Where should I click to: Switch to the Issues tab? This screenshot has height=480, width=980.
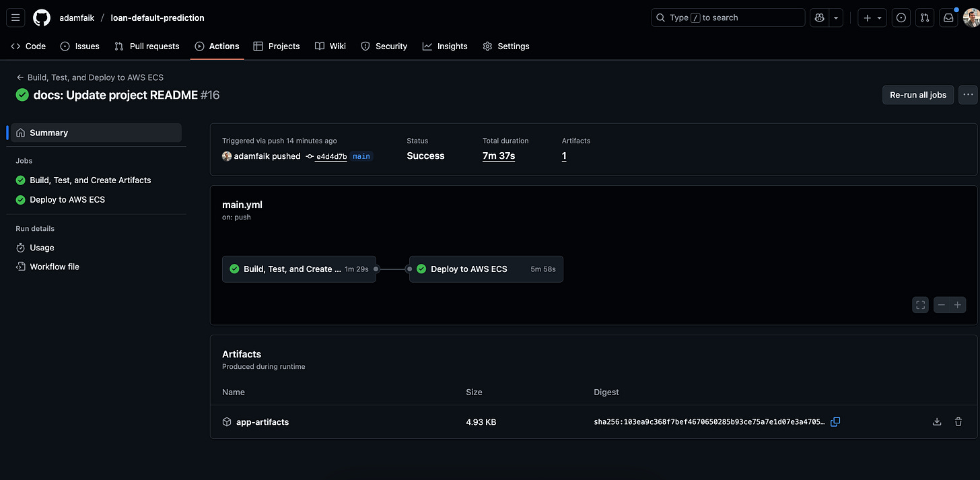click(79, 46)
